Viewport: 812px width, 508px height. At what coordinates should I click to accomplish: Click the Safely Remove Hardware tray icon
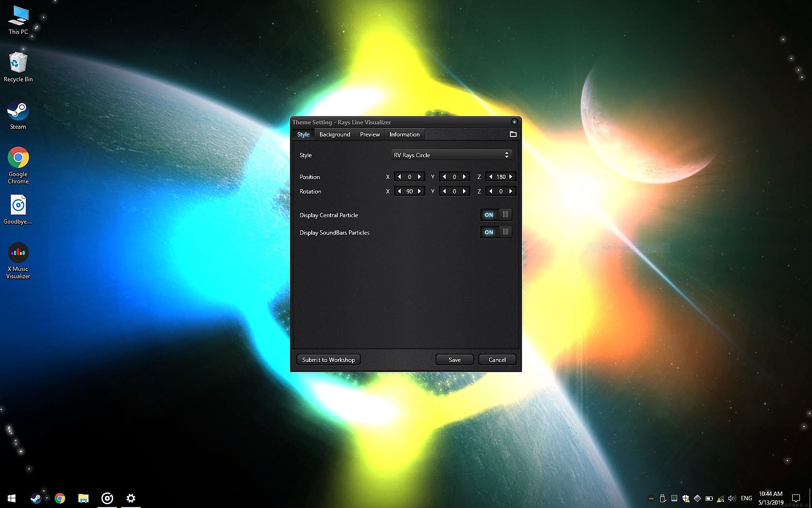tap(663, 498)
